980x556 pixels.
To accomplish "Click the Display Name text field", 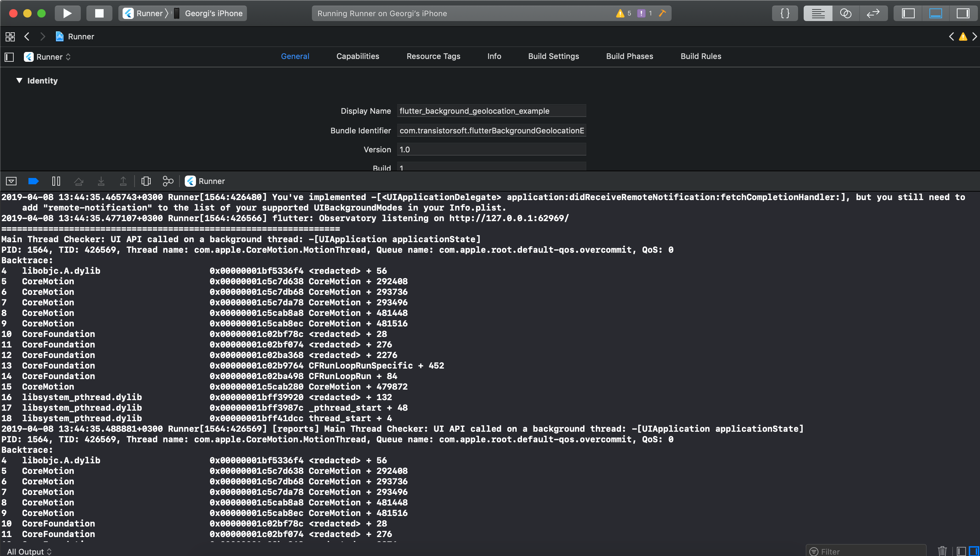I will [491, 111].
